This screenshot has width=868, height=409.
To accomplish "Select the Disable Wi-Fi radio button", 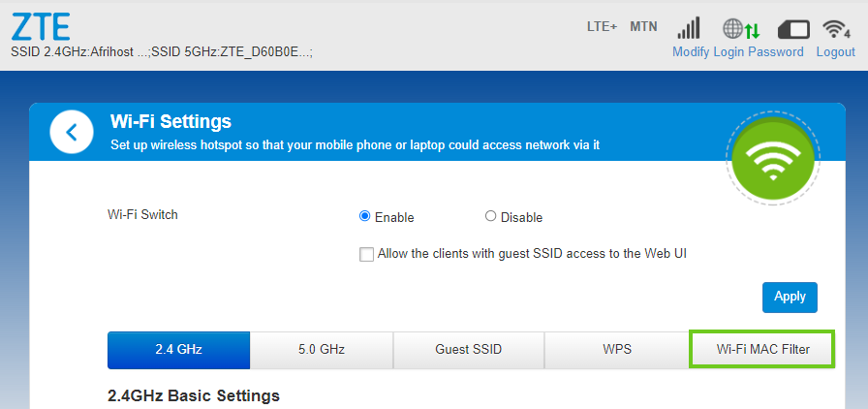I will pos(490,217).
